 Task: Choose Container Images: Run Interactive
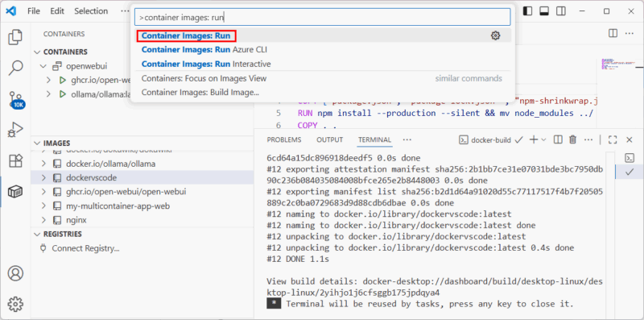coord(323,64)
